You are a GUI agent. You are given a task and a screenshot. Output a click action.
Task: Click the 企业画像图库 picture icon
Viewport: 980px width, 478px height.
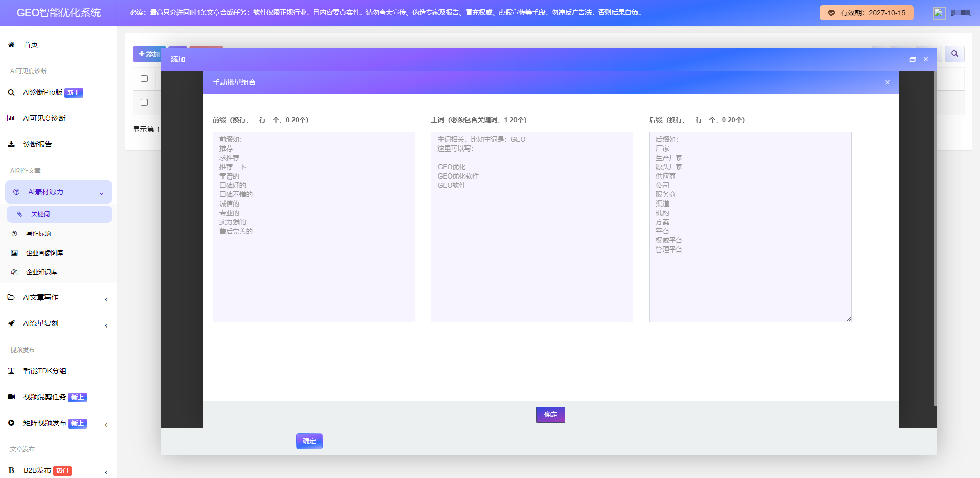(14, 253)
